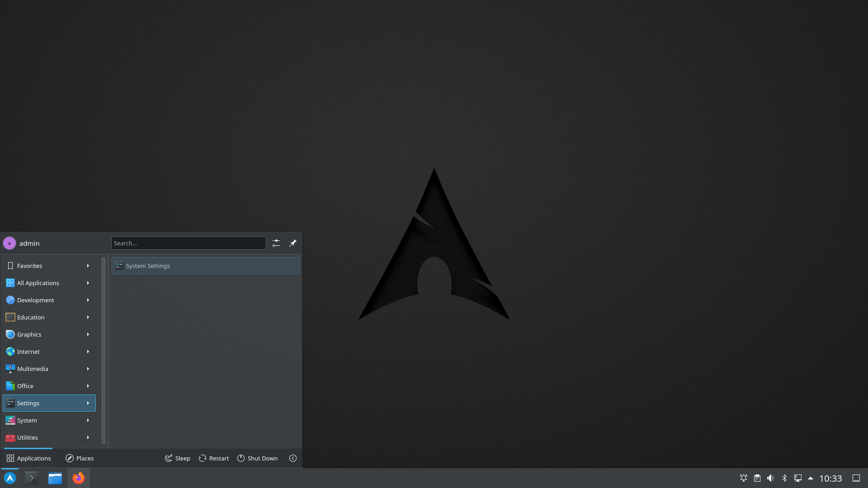Expand the Development category

49,300
